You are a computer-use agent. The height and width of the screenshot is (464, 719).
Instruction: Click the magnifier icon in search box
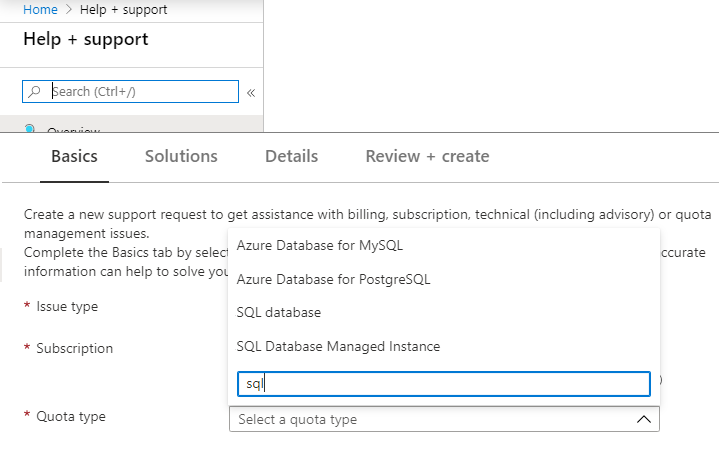[34, 92]
